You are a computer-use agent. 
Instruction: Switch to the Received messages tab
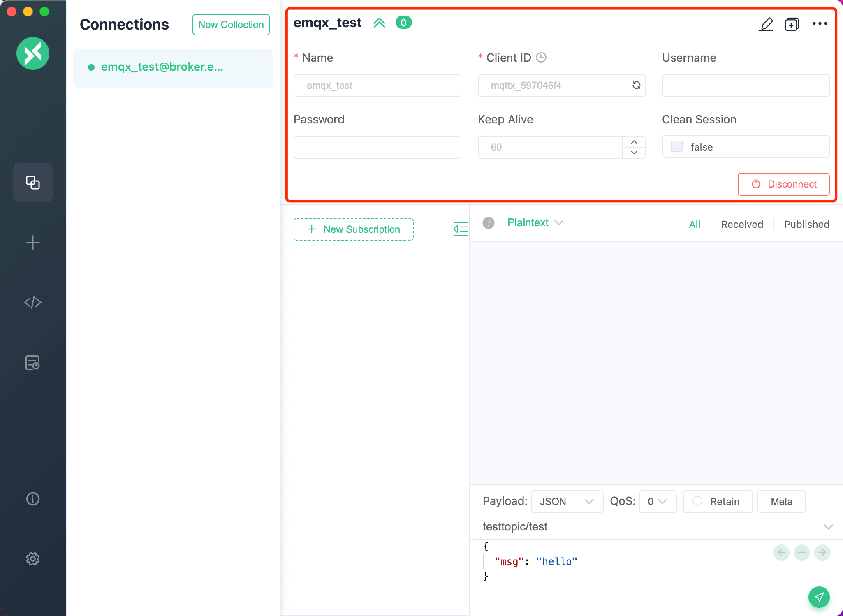(742, 225)
